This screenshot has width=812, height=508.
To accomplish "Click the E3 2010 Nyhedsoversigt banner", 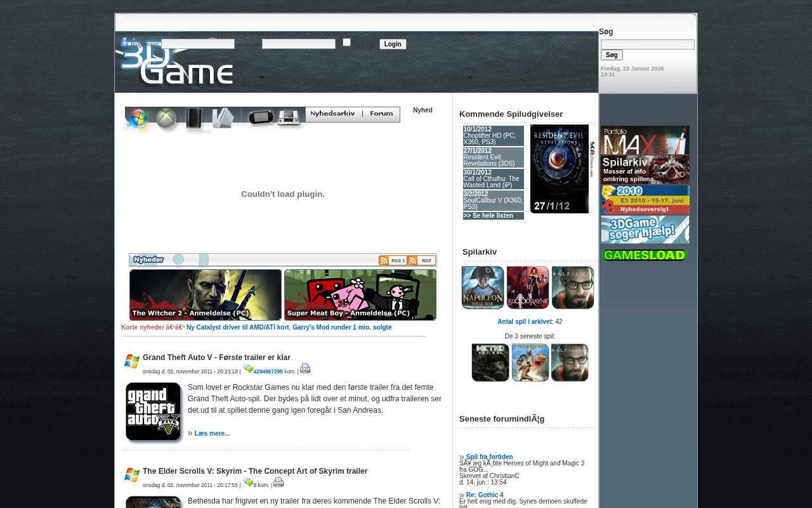I will 645,199.
